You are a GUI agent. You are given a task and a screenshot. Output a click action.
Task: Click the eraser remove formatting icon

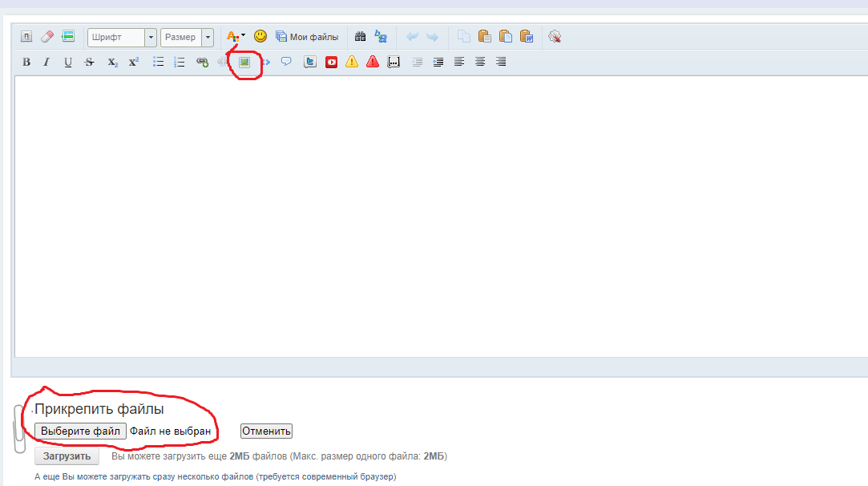(46, 36)
